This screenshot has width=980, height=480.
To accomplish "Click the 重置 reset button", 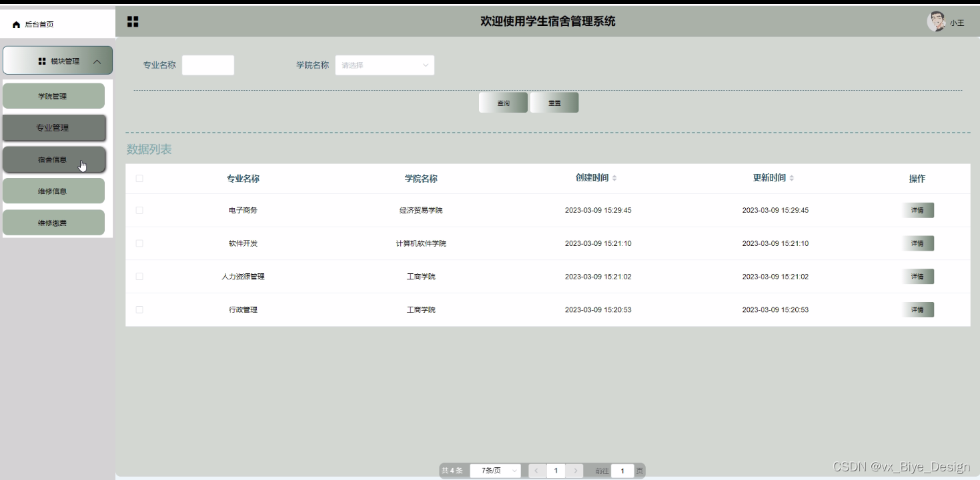I will 554,103.
